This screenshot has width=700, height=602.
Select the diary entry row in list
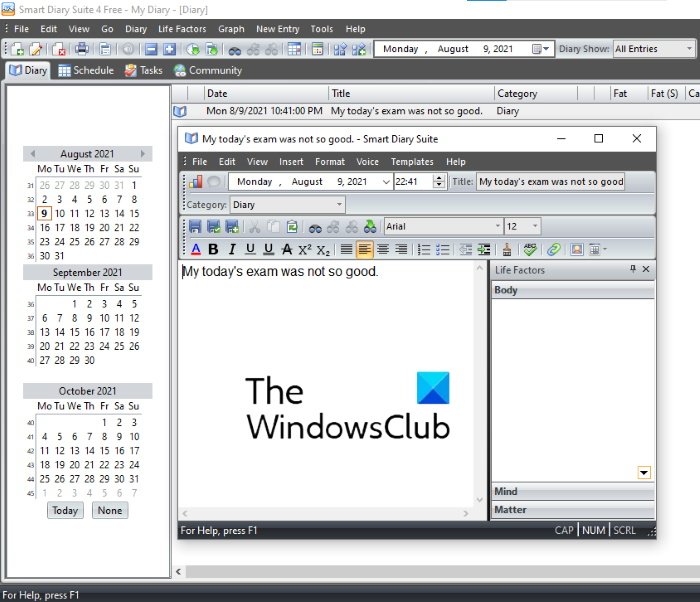(436, 111)
